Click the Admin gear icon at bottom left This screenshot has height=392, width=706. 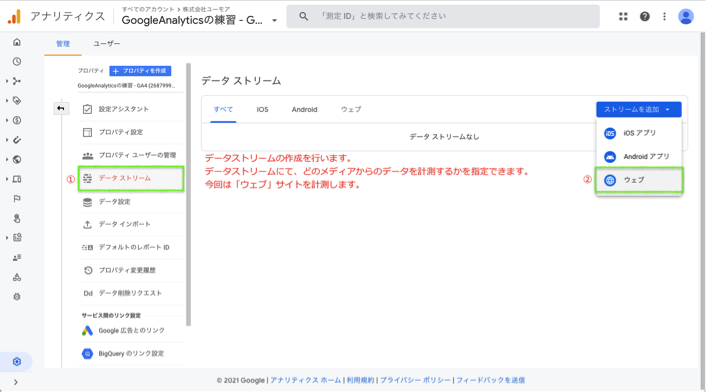(17, 362)
